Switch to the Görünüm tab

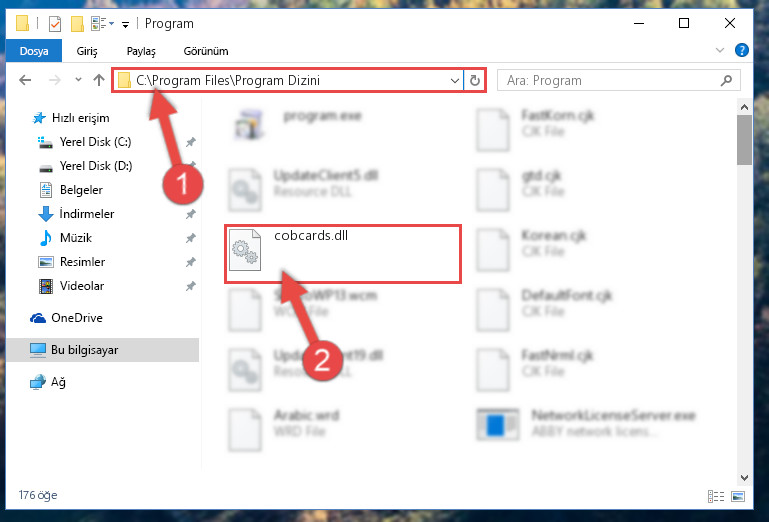coord(206,51)
